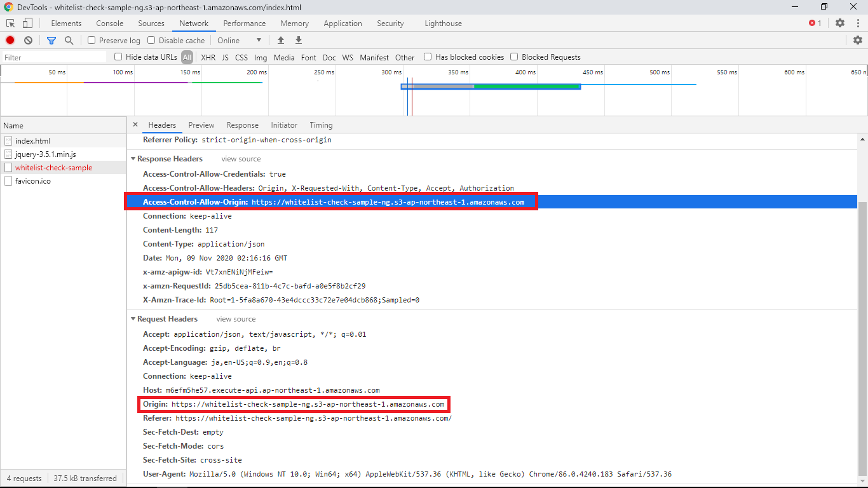The image size is (868, 488).
Task: Collapse the Response Headers section
Action: point(133,159)
